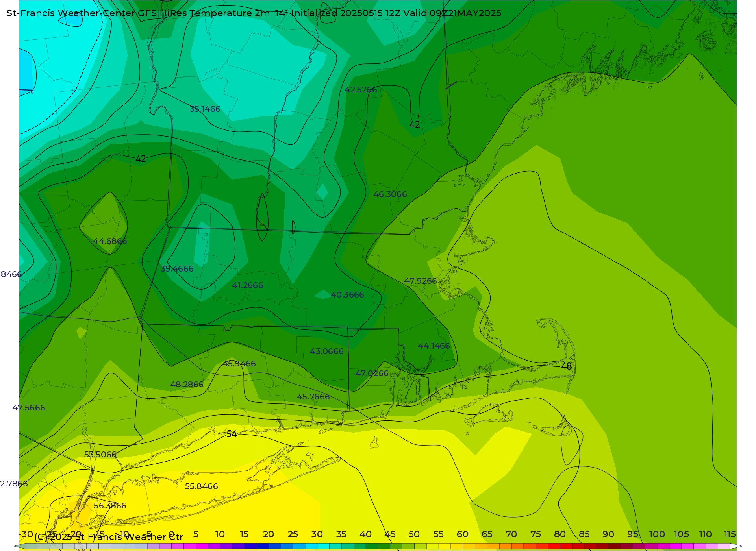The width and height of the screenshot is (756, 551).
Task: Click the 39.4666 temperature value
Action: (177, 269)
